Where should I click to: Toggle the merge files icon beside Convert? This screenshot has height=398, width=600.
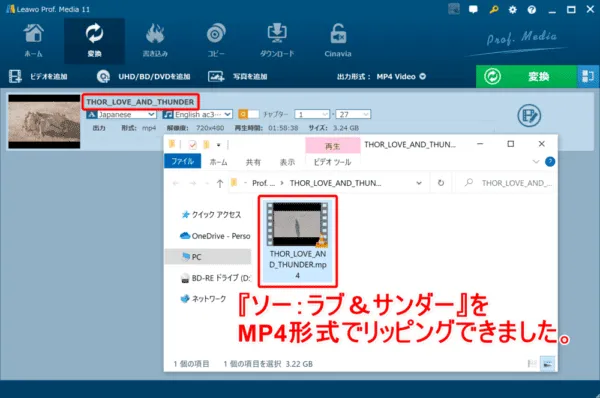[588, 77]
